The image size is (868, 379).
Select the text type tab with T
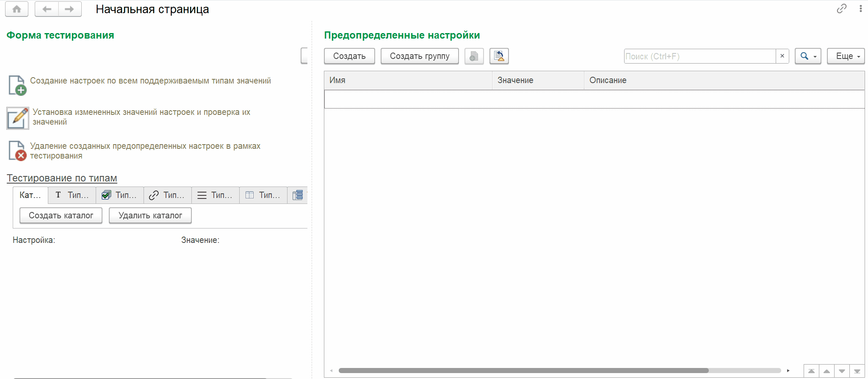tap(72, 195)
